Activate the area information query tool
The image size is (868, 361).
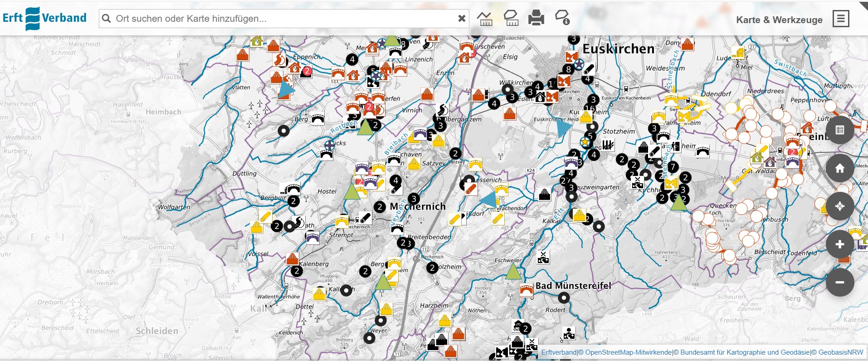(x=562, y=18)
